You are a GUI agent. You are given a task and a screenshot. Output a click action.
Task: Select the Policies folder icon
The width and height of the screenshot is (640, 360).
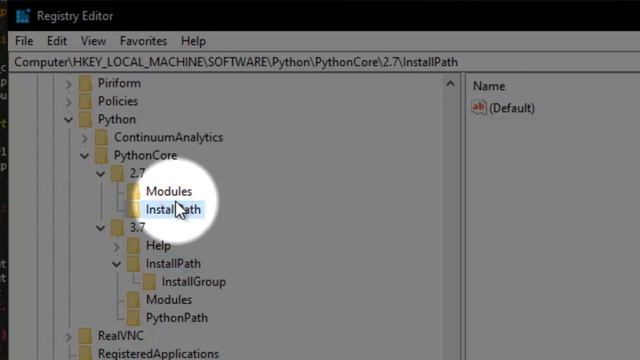coord(85,101)
